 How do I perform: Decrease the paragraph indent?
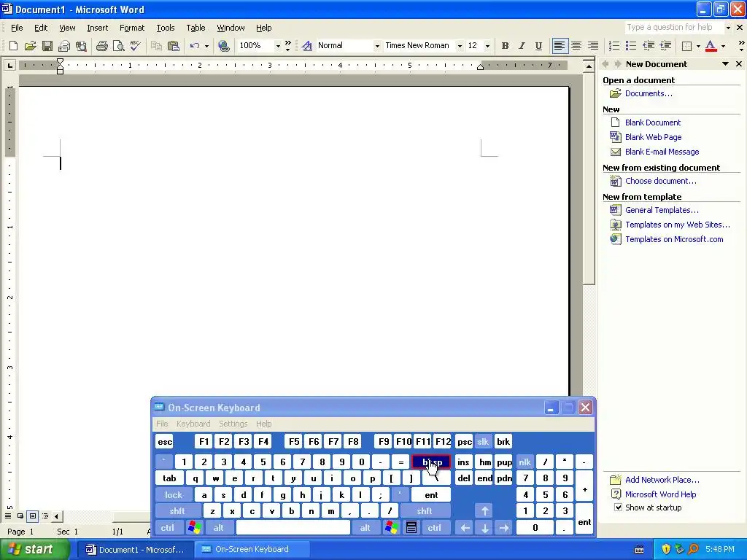click(649, 46)
